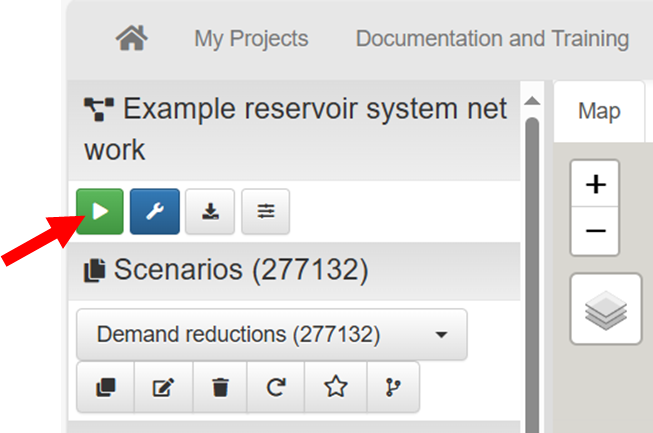Click the branch scenario icon
The height and width of the screenshot is (433, 653).
392,388
